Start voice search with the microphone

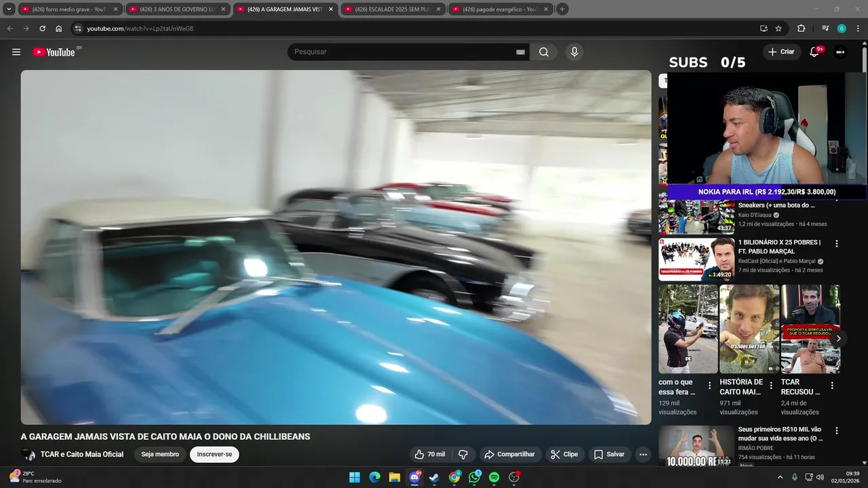(x=574, y=52)
